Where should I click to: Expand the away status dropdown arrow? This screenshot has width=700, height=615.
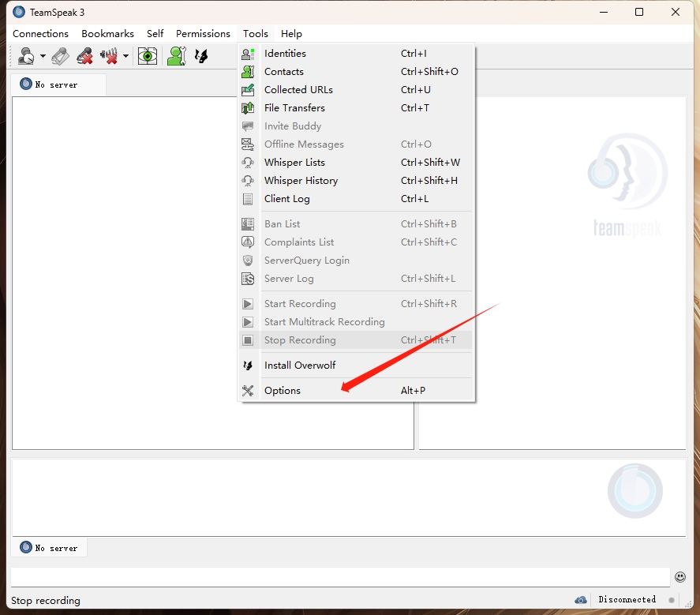pyautogui.click(x=43, y=57)
